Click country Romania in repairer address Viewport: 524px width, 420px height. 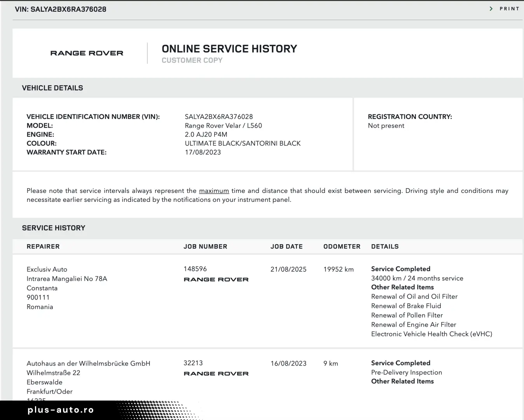coord(40,307)
